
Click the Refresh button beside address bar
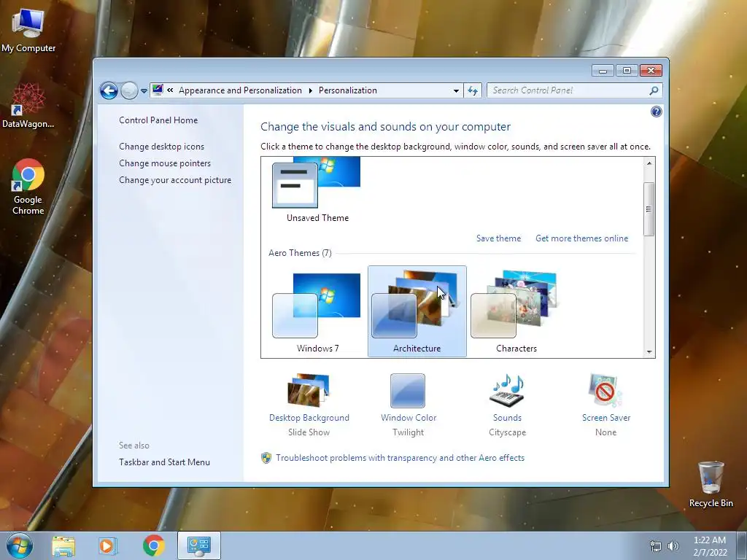[473, 90]
